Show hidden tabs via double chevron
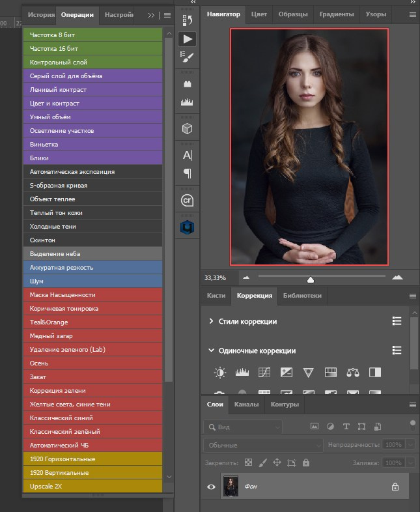Screen dimensions: 420x512 click(x=151, y=15)
